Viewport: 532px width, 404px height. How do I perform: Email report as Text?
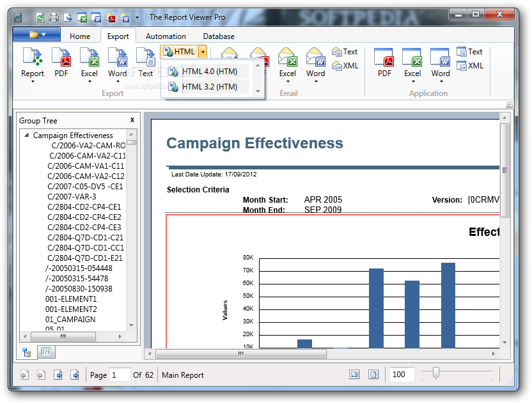pyautogui.click(x=345, y=52)
